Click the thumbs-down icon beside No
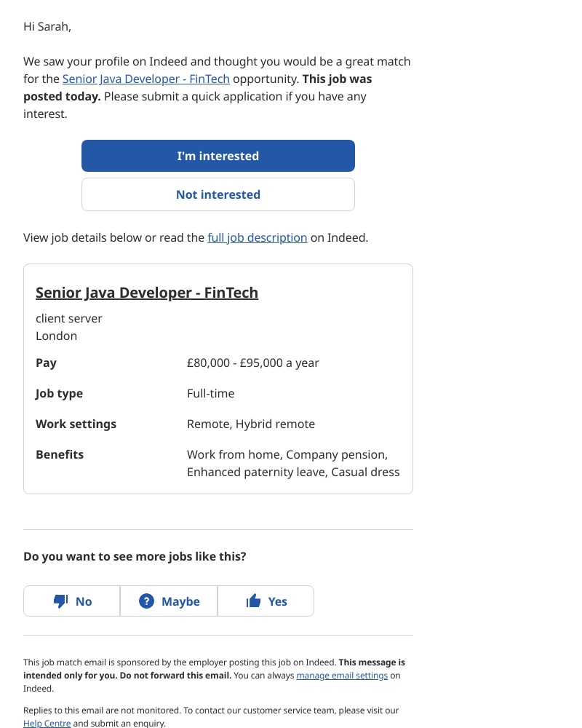This screenshot has width=582, height=728. pyautogui.click(x=61, y=601)
